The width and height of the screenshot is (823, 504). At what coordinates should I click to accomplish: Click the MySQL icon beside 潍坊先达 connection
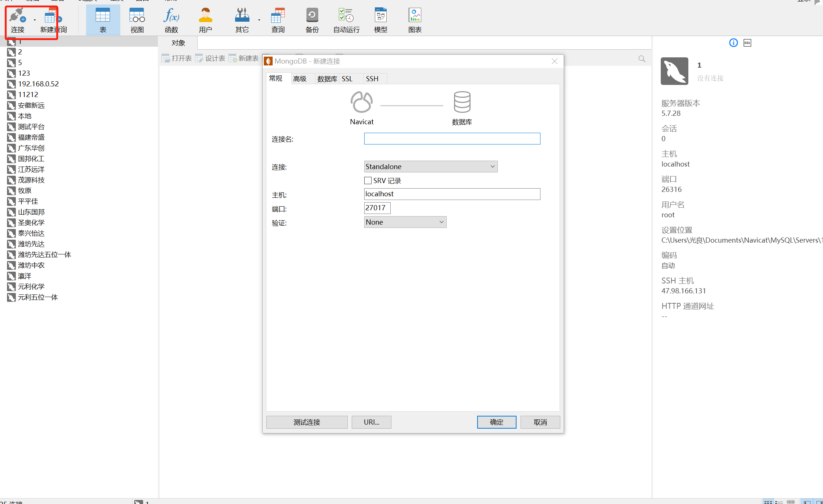(x=11, y=244)
